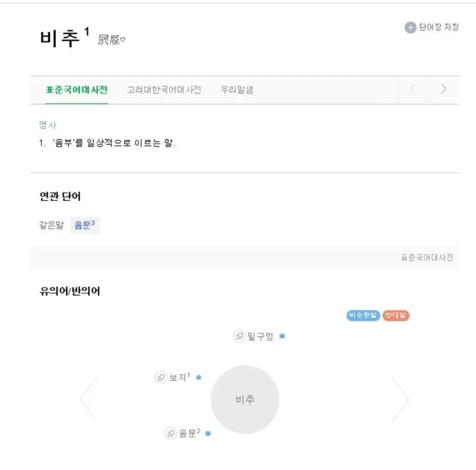The height and width of the screenshot is (470, 476).
Task: Go to next synonym diagram with right arrow
Action: pyautogui.click(x=400, y=399)
